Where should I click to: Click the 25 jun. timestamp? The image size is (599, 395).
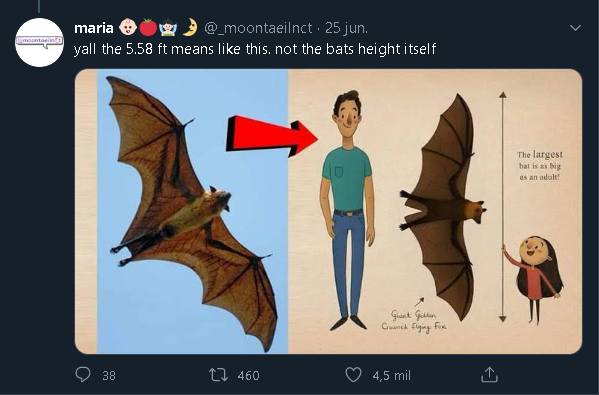pos(346,28)
